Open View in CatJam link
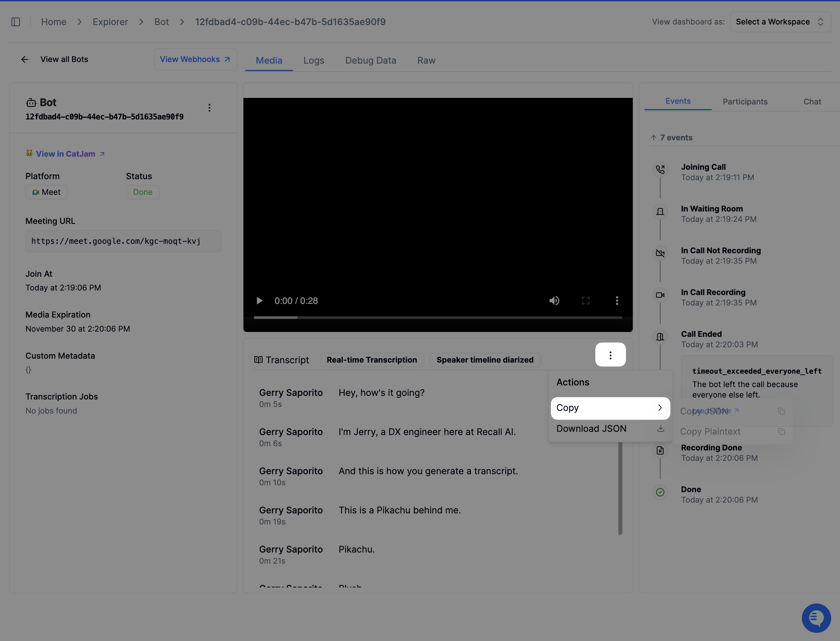The height and width of the screenshot is (641, 840). tap(66, 154)
